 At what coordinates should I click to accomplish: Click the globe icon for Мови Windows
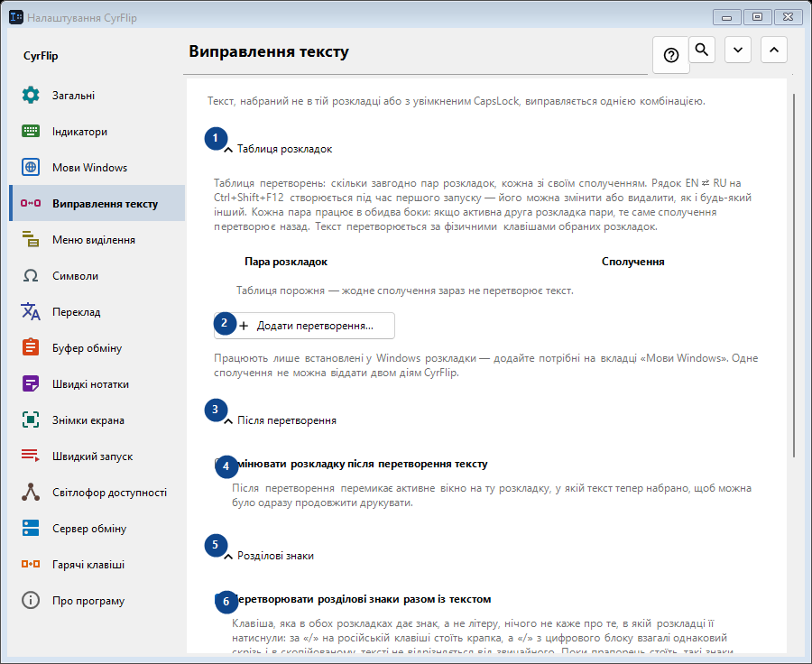click(31, 167)
